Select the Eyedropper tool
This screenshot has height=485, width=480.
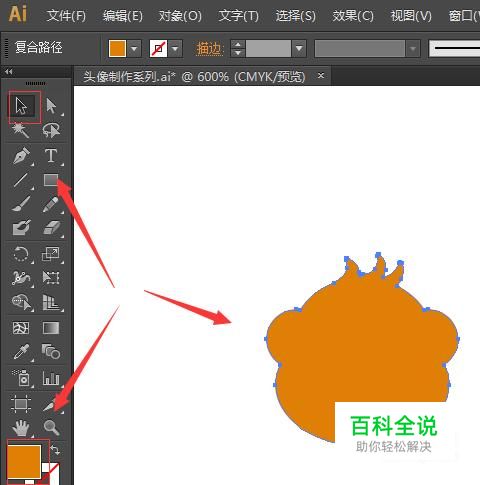tap(21, 352)
